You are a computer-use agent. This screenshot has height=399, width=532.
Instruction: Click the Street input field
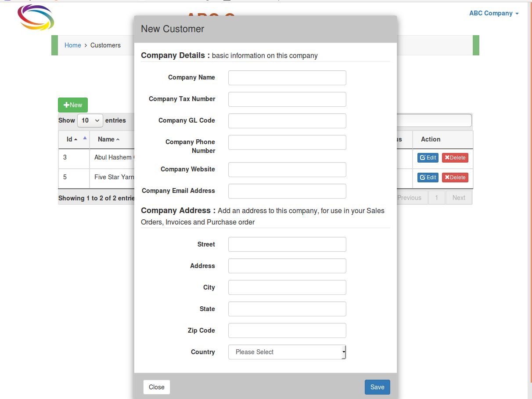click(287, 244)
